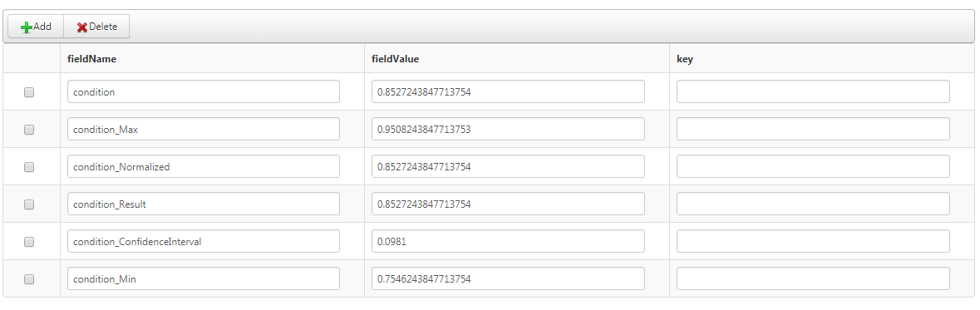This screenshot has height=310, width=980.
Task: Focus the condition_Max fieldName input
Action: click(x=204, y=130)
